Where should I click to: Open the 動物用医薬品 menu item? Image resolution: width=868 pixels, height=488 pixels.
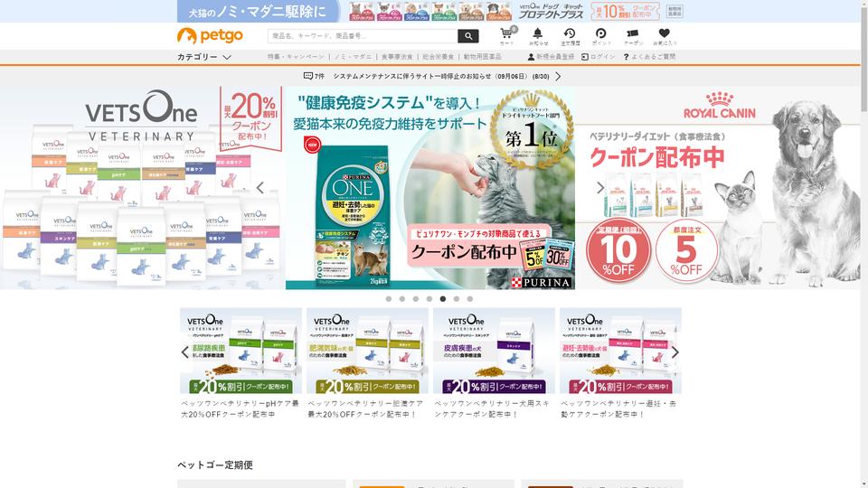(x=482, y=57)
